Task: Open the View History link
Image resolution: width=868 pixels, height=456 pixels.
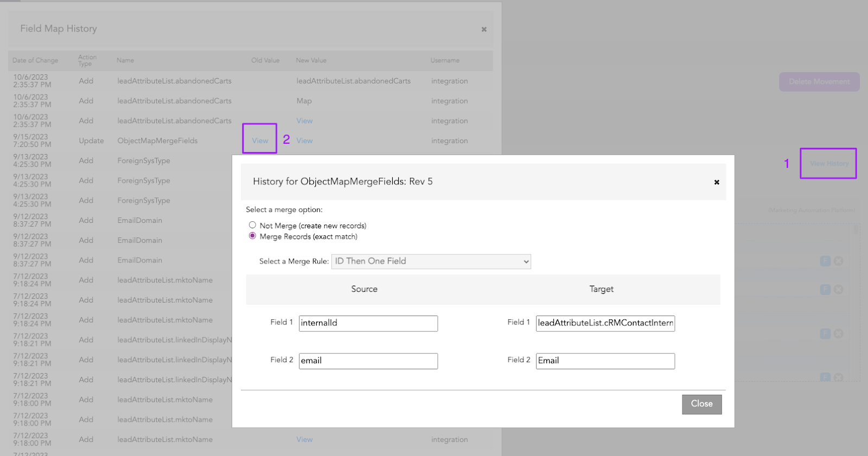Action: (829, 163)
